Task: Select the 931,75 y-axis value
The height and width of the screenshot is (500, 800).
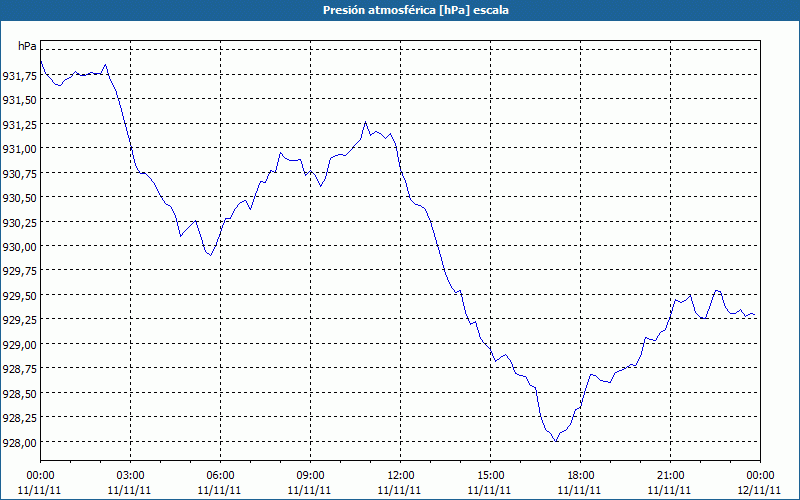Action: coord(19,76)
